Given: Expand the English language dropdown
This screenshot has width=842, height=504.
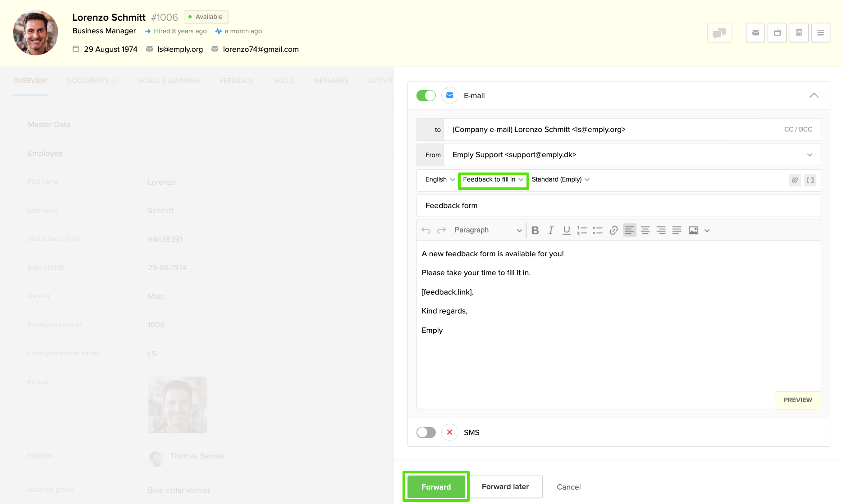Looking at the screenshot, I should click(x=439, y=179).
